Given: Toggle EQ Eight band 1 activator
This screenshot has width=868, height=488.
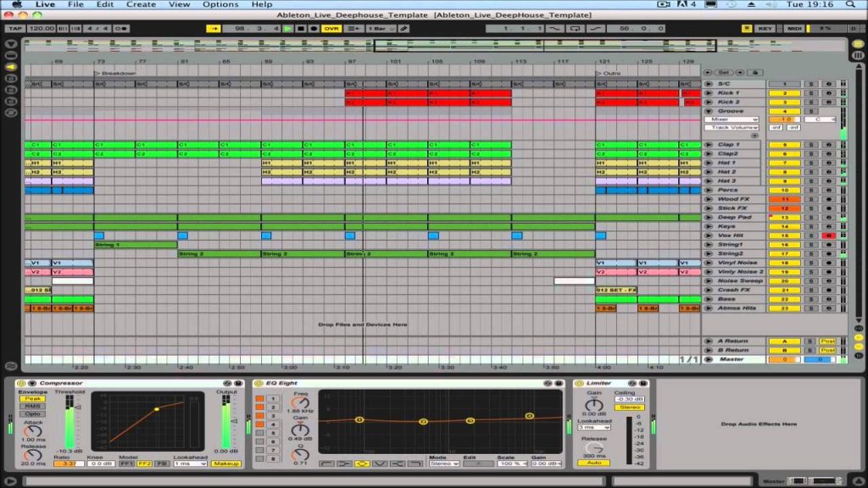Looking at the screenshot, I should coord(259,398).
